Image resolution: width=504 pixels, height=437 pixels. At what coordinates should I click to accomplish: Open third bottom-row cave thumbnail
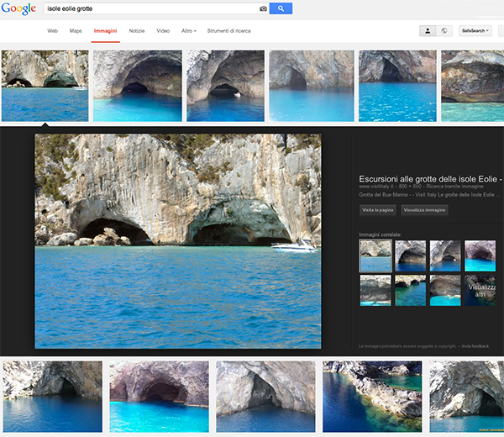[x=265, y=397]
